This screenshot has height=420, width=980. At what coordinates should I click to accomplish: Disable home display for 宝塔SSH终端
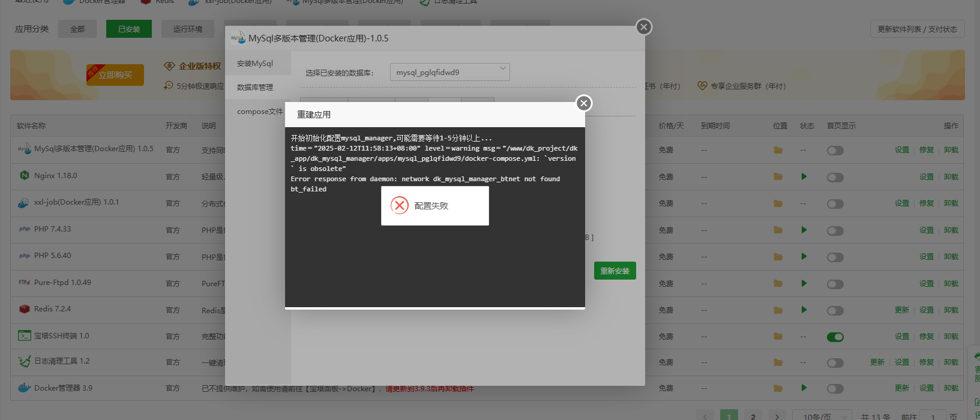835,337
